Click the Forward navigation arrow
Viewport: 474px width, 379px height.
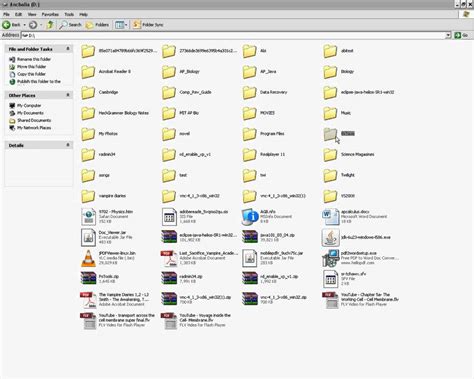33,25
